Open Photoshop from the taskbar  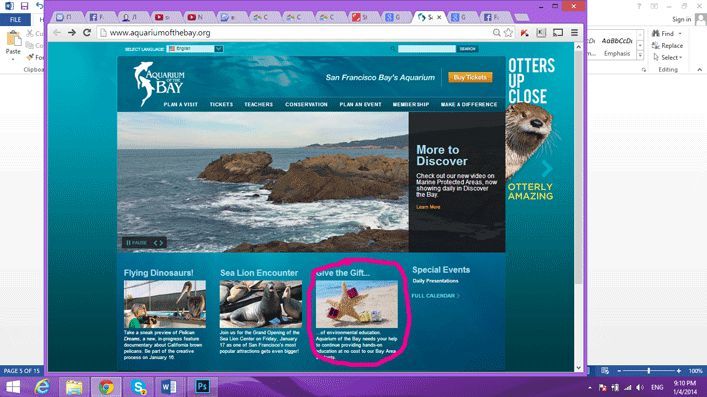[202, 387]
